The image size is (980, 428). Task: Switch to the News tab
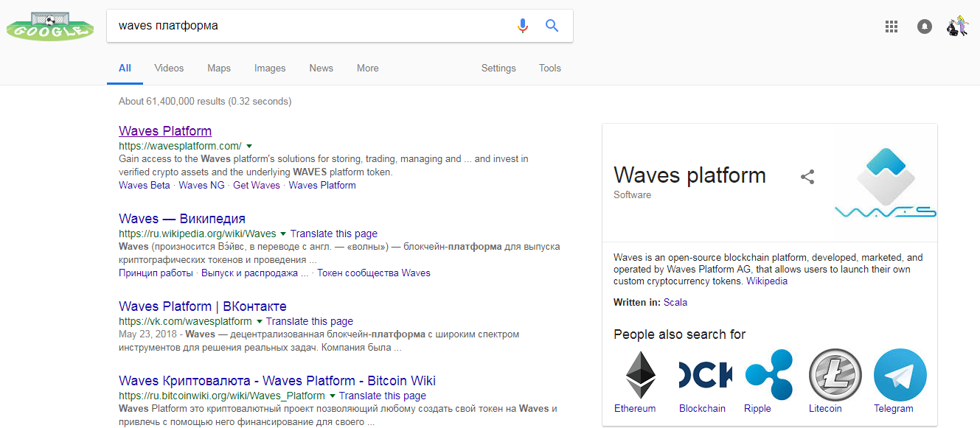pos(321,68)
